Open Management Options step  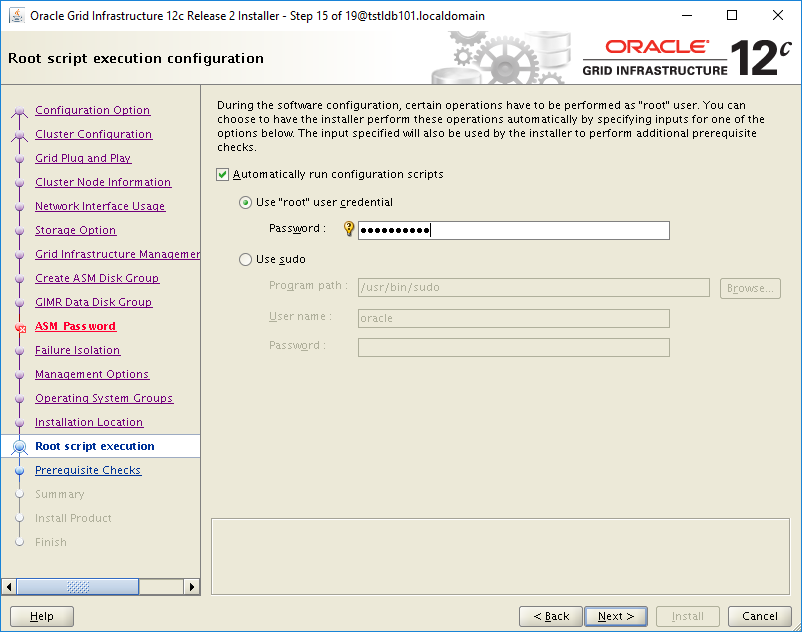[x=92, y=375]
